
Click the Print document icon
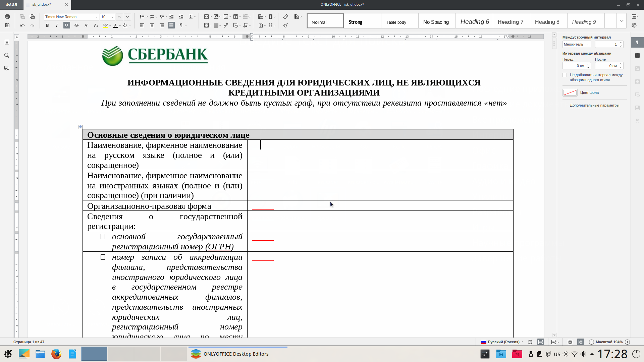coord(7,16)
